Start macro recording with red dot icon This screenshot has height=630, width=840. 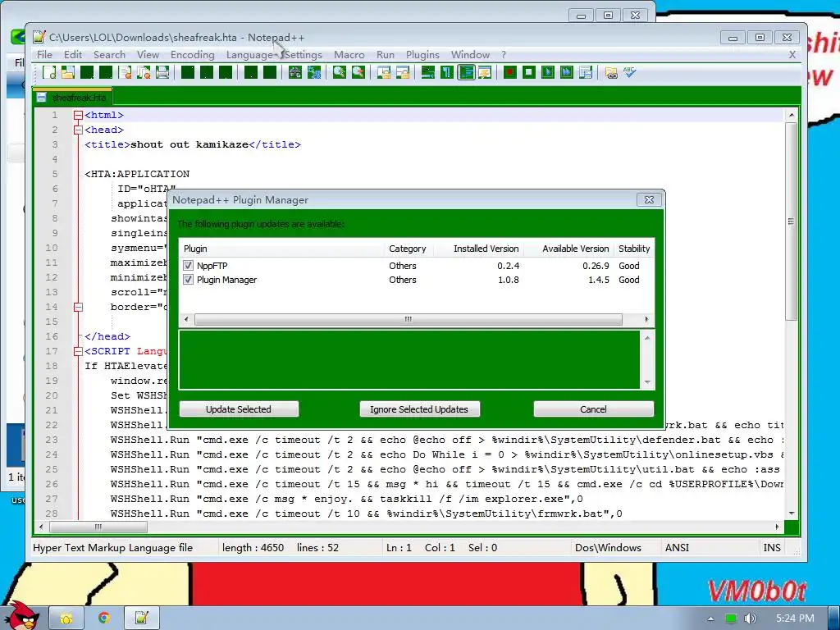(x=510, y=72)
